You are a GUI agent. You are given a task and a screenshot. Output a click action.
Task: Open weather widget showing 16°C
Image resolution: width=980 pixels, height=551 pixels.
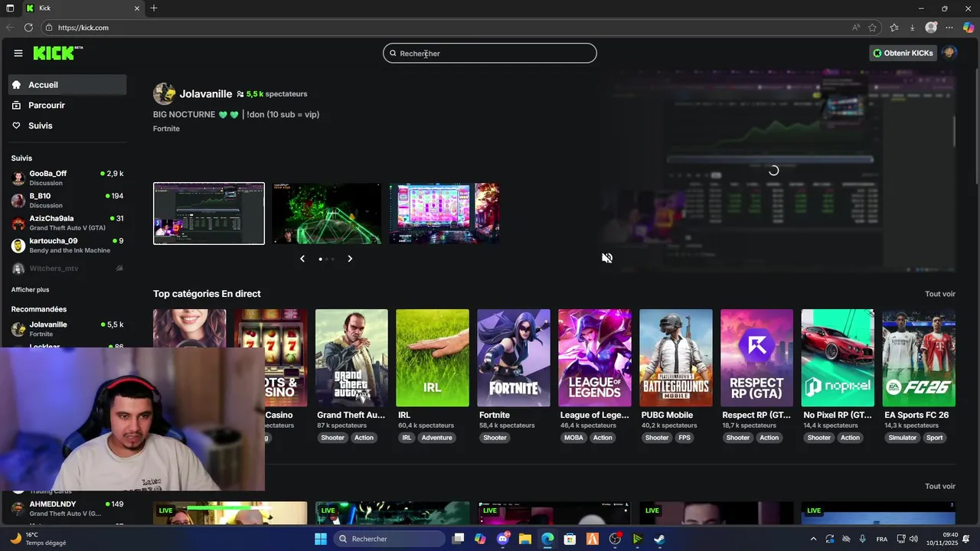tap(38, 539)
